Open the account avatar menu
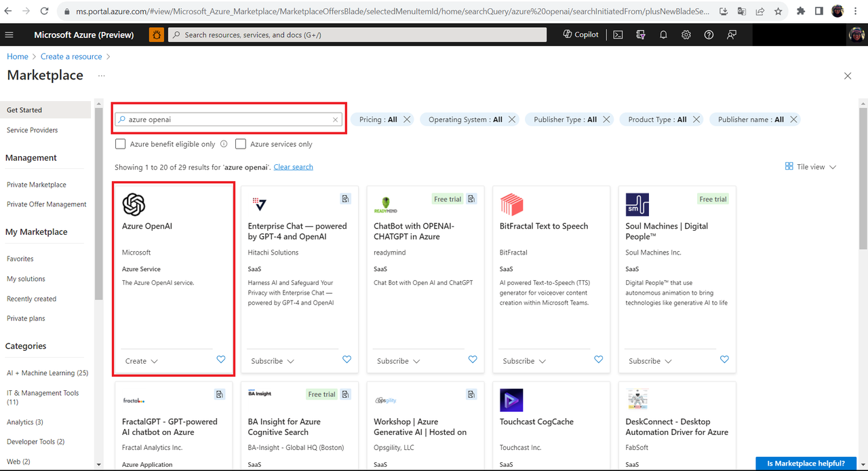Screen dimensions: 868x471 point(856,35)
